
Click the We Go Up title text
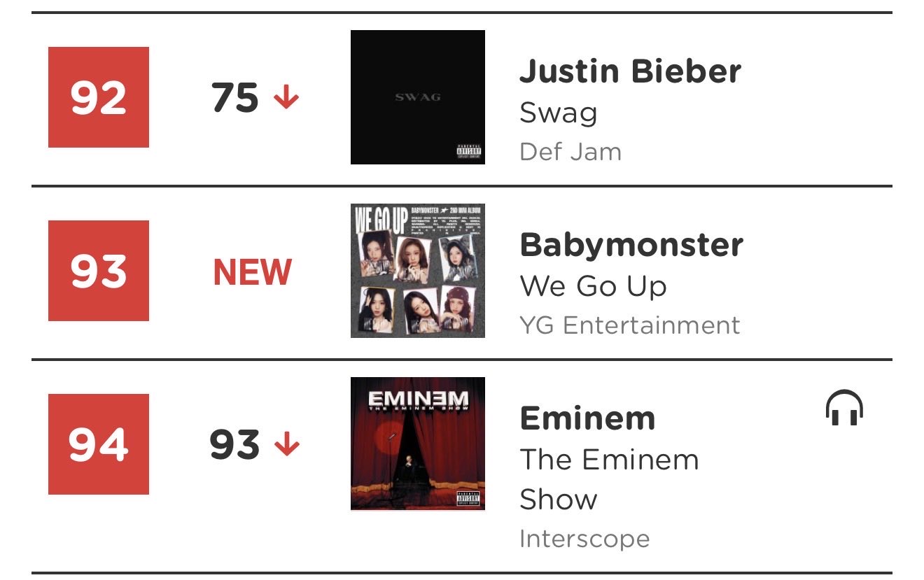pos(593,286)
